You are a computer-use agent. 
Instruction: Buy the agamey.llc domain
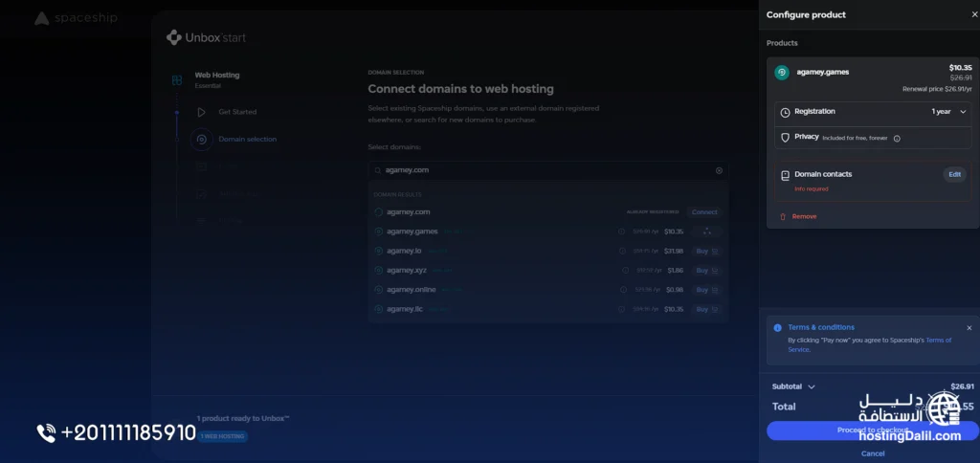point(707,309)
